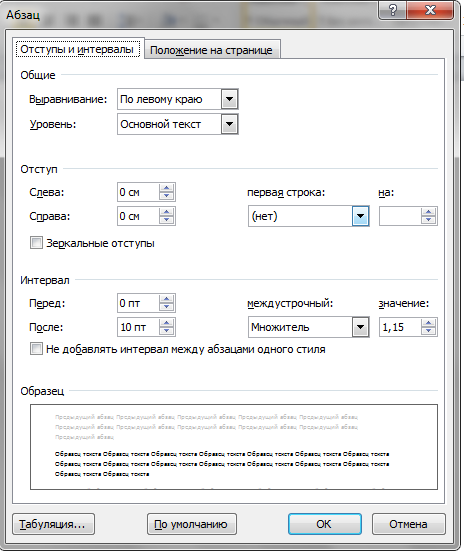This screenshot has width=464, height=553.
Task: Increase the Справа indent value
Action: click(166, 212)
